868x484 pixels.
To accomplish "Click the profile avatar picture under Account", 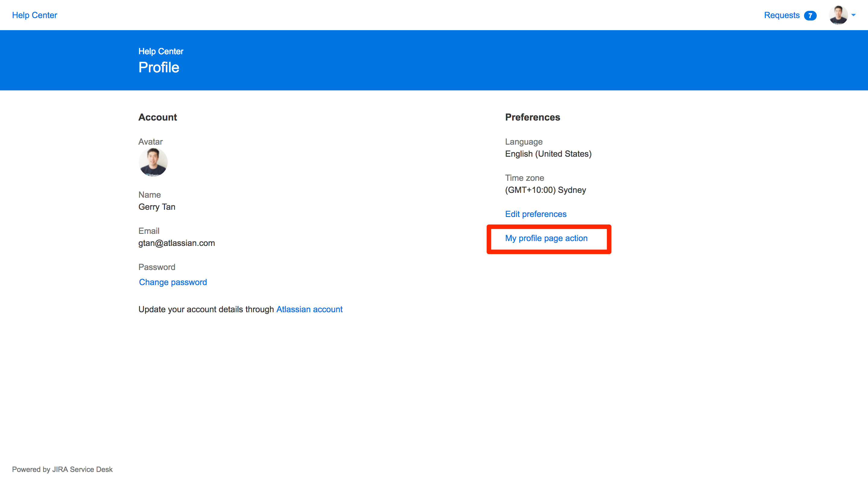I will pos(153,162).
